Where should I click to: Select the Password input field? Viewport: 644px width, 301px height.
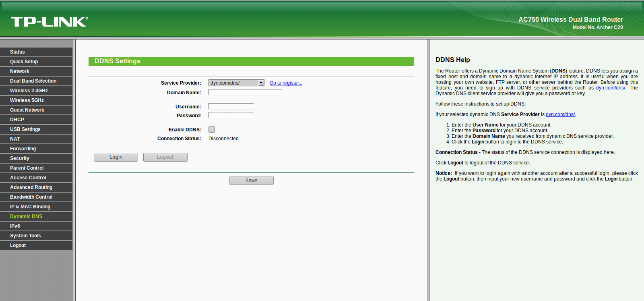[x=231, y=115]
